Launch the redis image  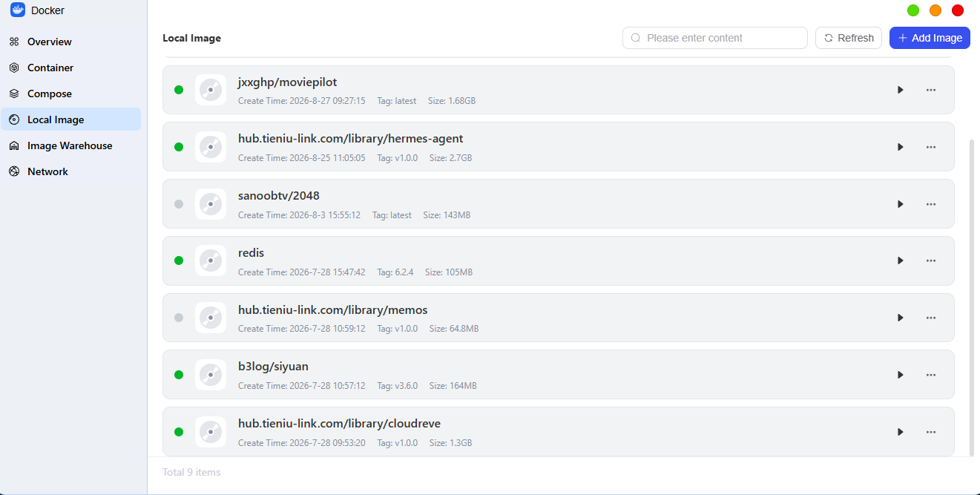coord(900,260)
